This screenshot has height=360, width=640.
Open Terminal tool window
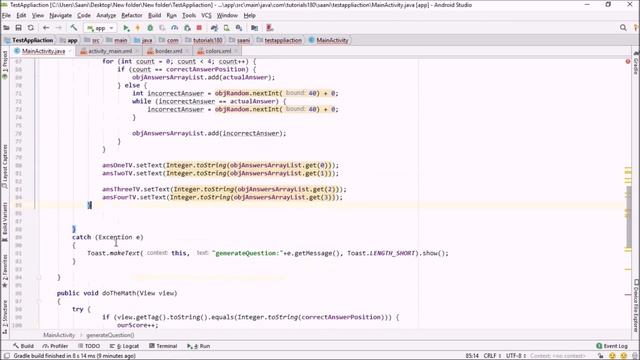163,346
